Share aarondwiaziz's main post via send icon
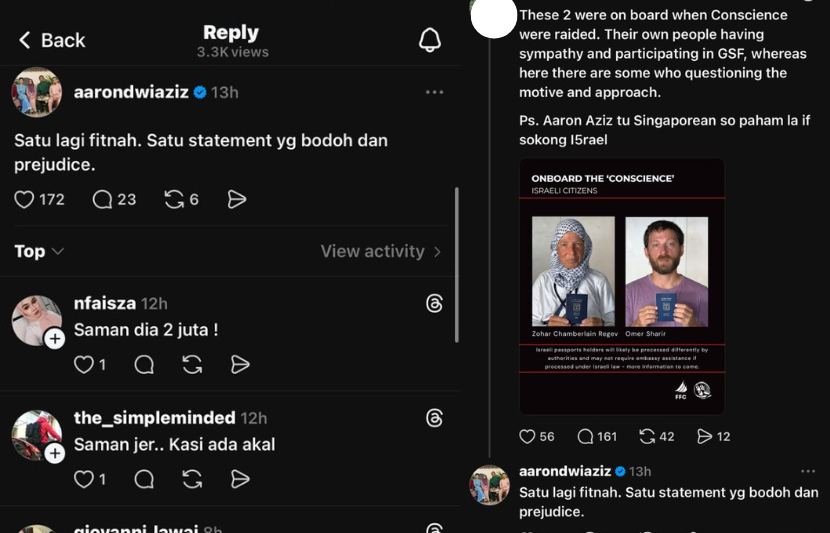This screenshot has height=533, width=830. click(237, 200)
